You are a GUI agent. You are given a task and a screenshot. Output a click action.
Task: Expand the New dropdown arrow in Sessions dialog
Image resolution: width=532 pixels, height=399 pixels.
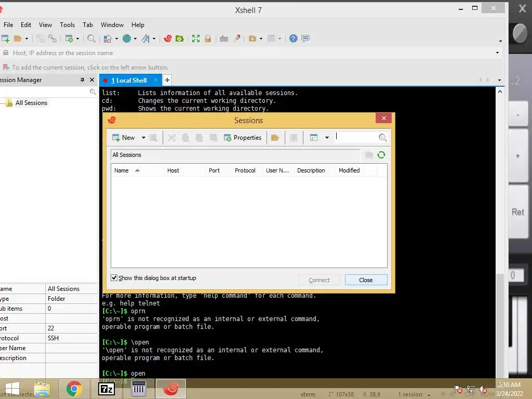click(x=143, y=137)
